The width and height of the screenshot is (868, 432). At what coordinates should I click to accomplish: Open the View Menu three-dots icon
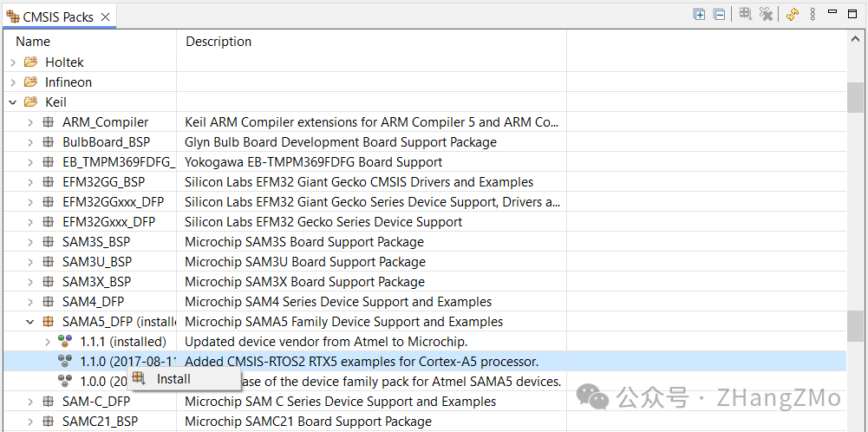pos(813,14)
